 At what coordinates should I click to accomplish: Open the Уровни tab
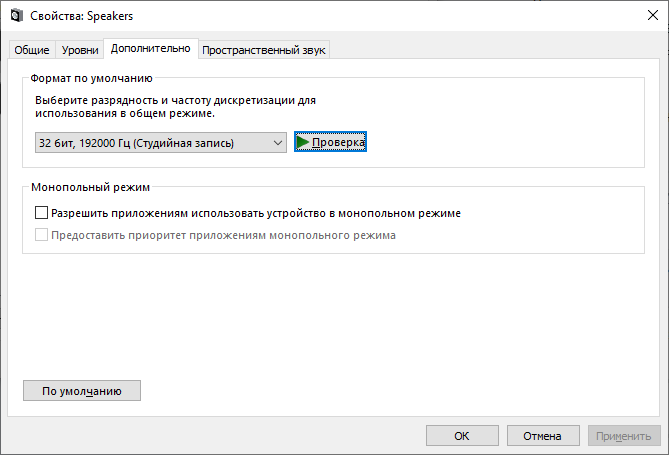tap(80, 50)
